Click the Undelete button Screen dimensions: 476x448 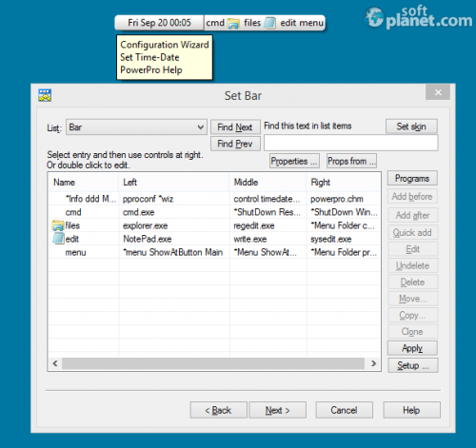pos(412,265)
